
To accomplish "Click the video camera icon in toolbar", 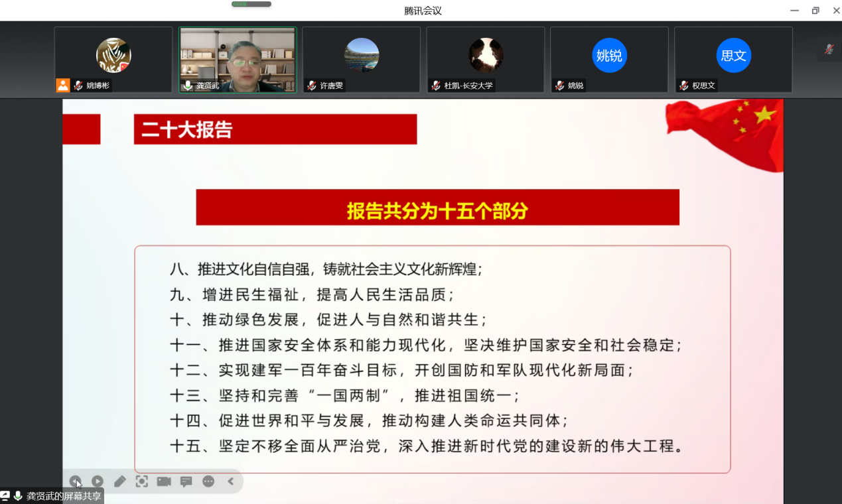I will pos(164,481).
